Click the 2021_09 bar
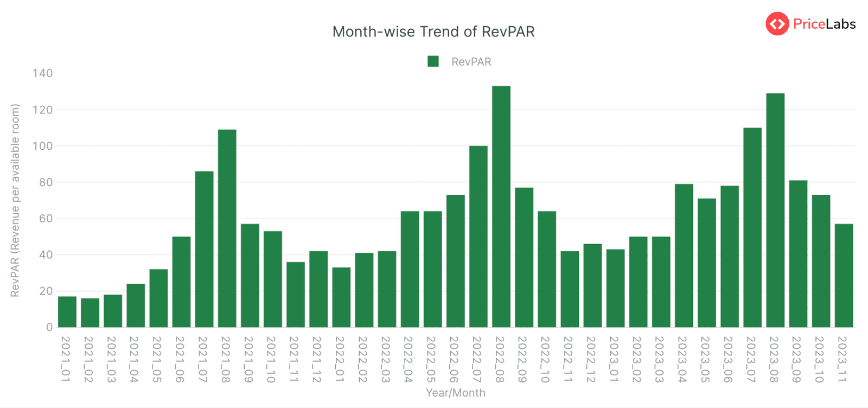868x408 pixels. coord(250,276)
